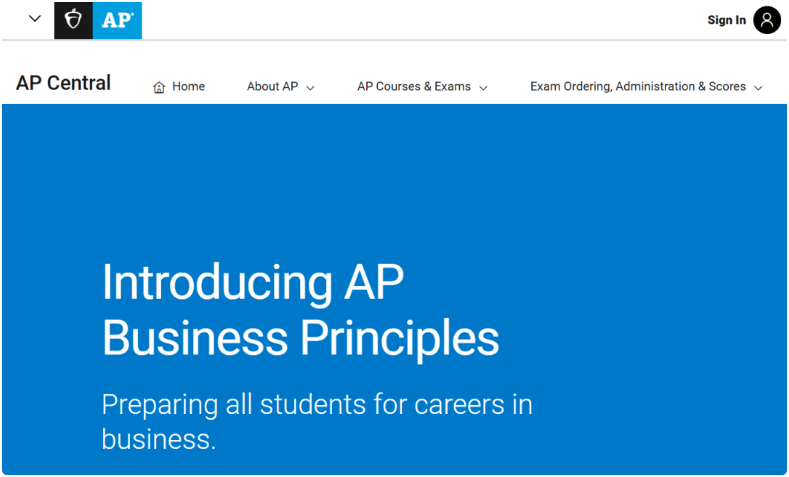Click the Sign In link
This screenshot has width=789, height=477.
727,20
